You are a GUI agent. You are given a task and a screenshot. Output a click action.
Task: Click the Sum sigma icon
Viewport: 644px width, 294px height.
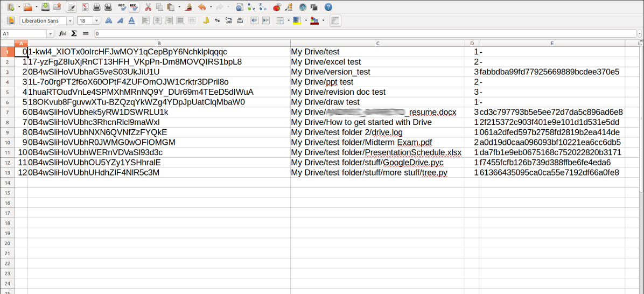tap(74, 33)
